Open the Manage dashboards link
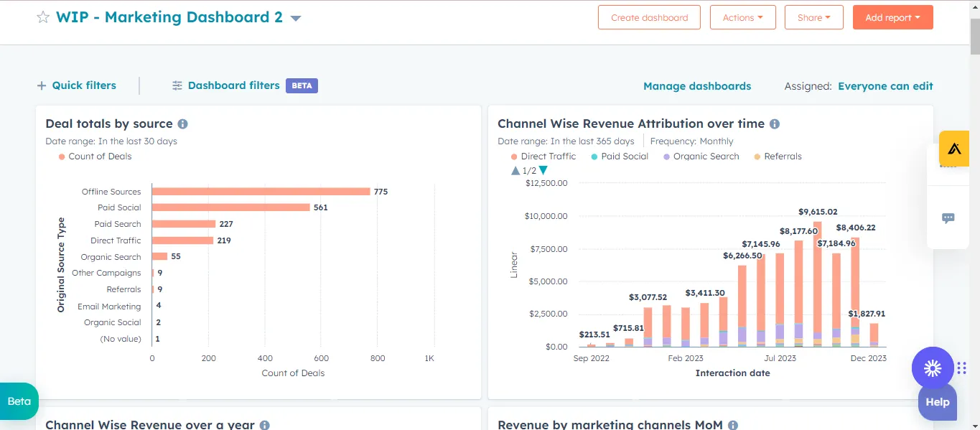 tap(696, 86)
